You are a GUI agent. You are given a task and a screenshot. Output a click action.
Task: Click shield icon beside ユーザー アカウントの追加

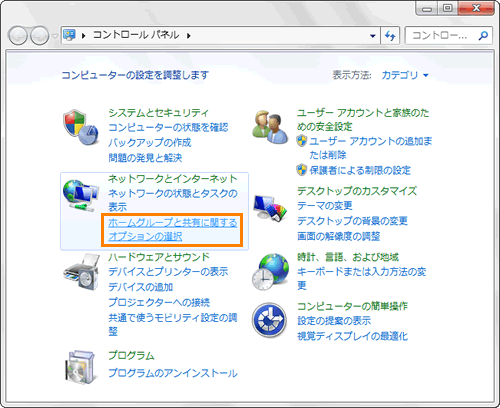(302, 141)
